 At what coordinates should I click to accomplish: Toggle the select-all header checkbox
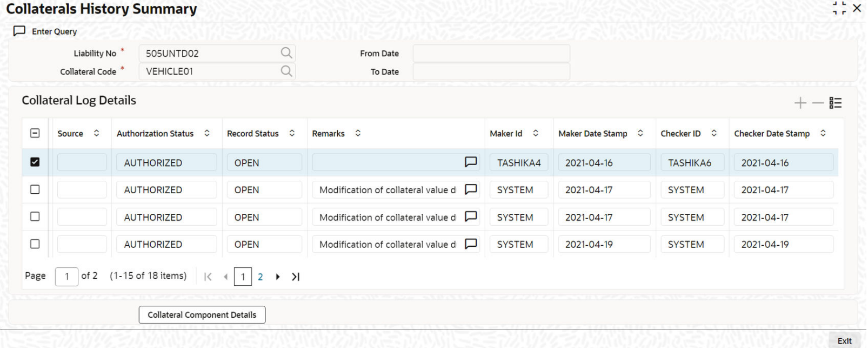(x=35, y=133)
